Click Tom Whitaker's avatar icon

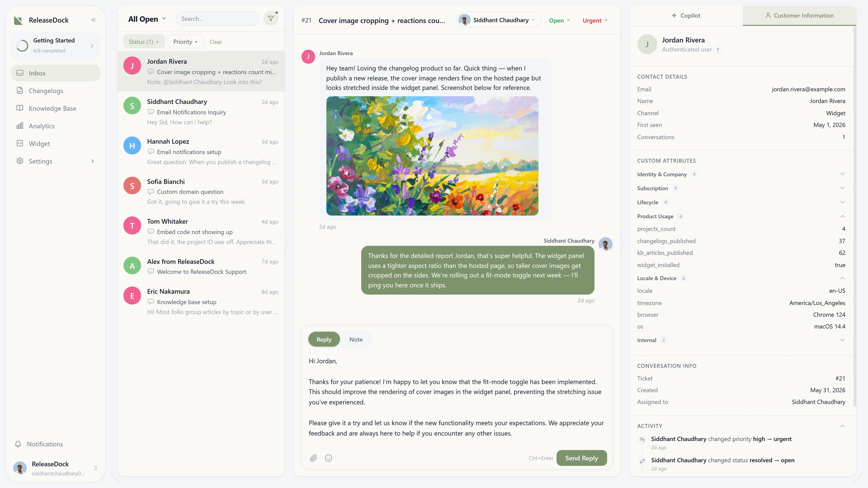[x=132, y=225]
